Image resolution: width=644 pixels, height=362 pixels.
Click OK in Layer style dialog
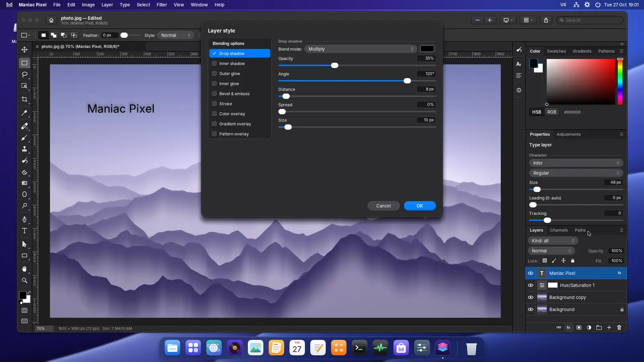tap(420, 206)
